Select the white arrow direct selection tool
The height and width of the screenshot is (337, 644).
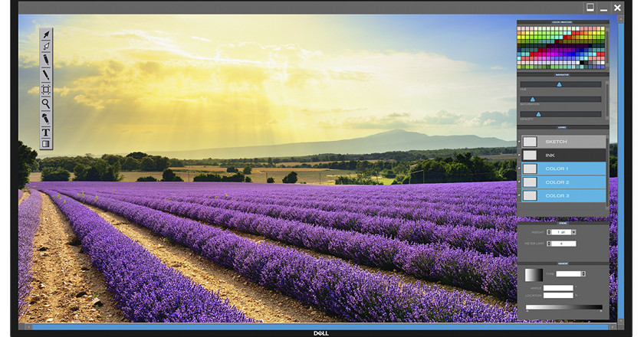(46, 47)
